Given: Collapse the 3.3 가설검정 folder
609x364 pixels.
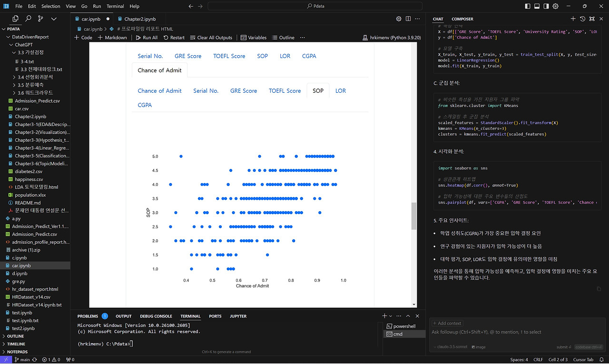Looking at the screenshot, I should pyautogui.click(x=30, y=53).
